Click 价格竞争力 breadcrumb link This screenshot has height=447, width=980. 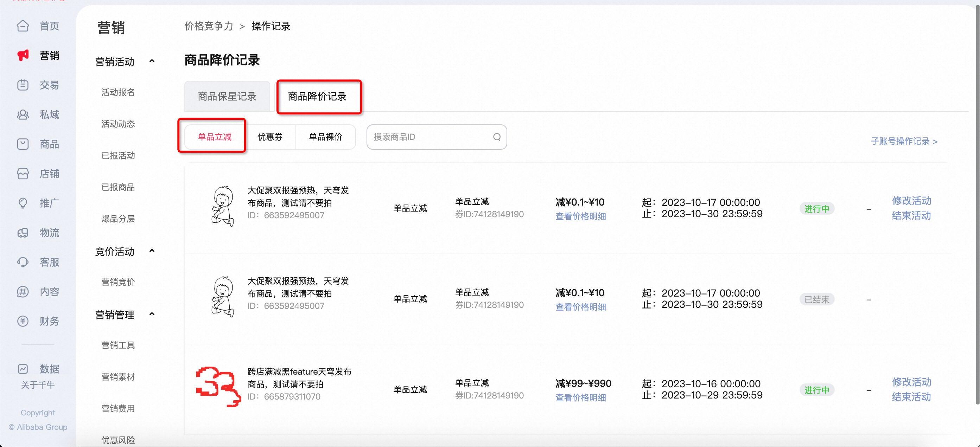[x=209, y=26]
